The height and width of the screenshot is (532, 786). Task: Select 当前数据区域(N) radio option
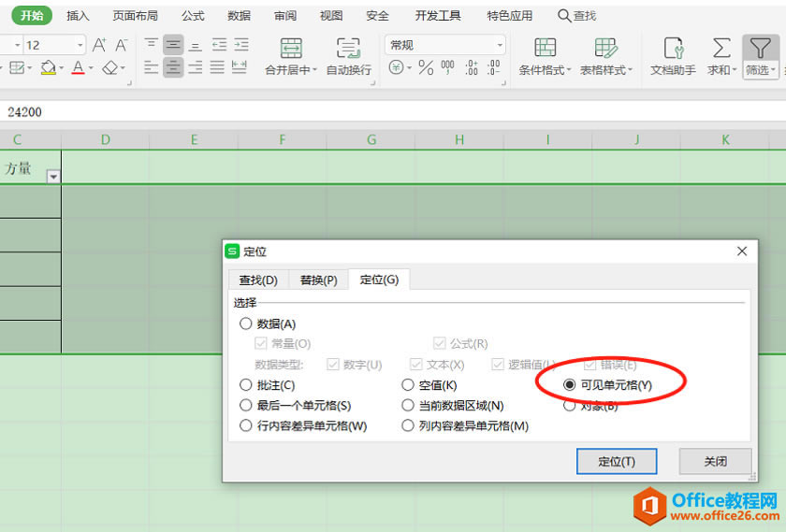pyautogui.click(x=408, y=405)
